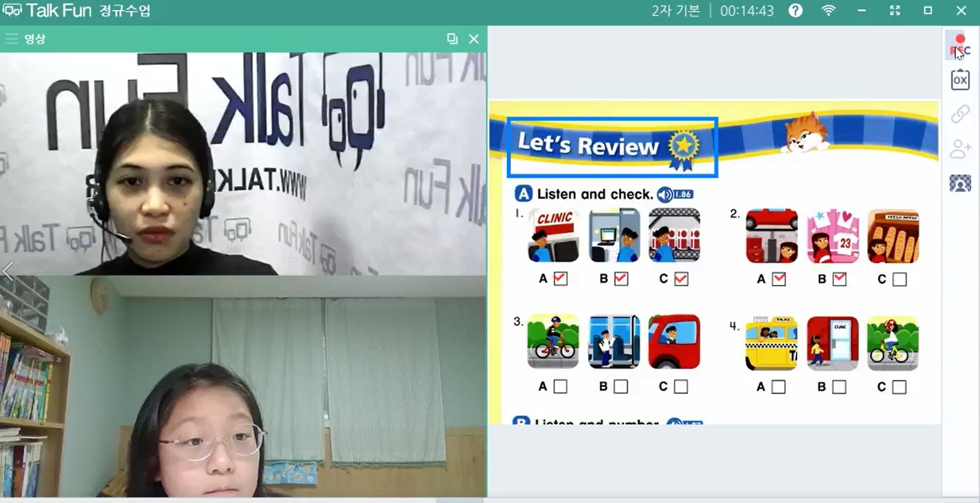980x503 pixels.
Task: Click the help question mark icon
Action: [x=795, y=11]
